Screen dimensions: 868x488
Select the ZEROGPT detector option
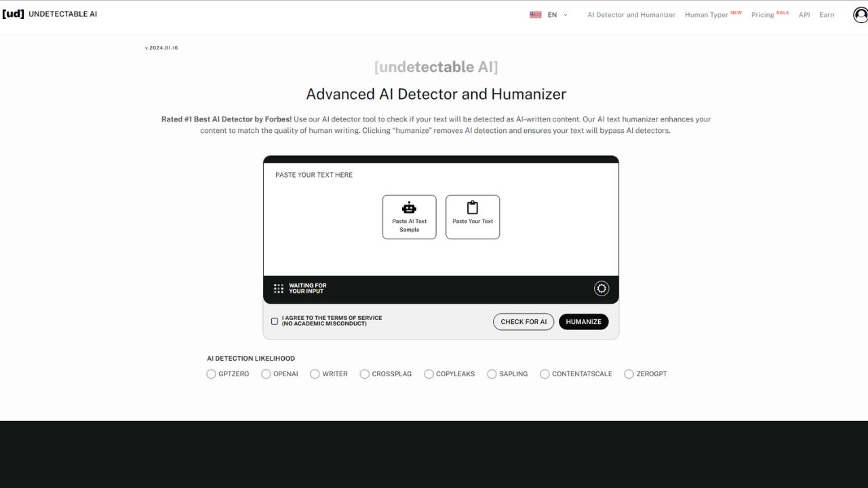click(629, 373)
